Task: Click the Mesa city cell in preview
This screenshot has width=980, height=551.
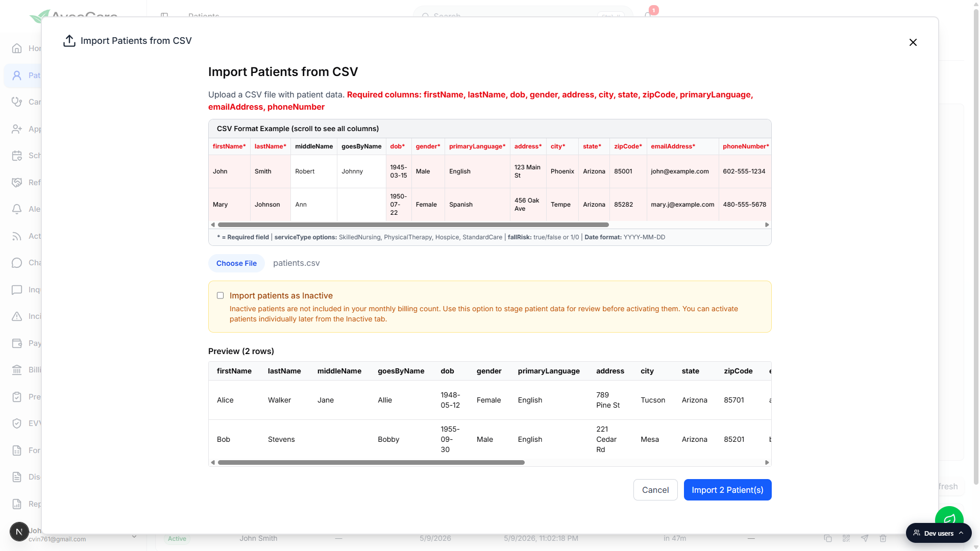Action: [x=650, y=439]
